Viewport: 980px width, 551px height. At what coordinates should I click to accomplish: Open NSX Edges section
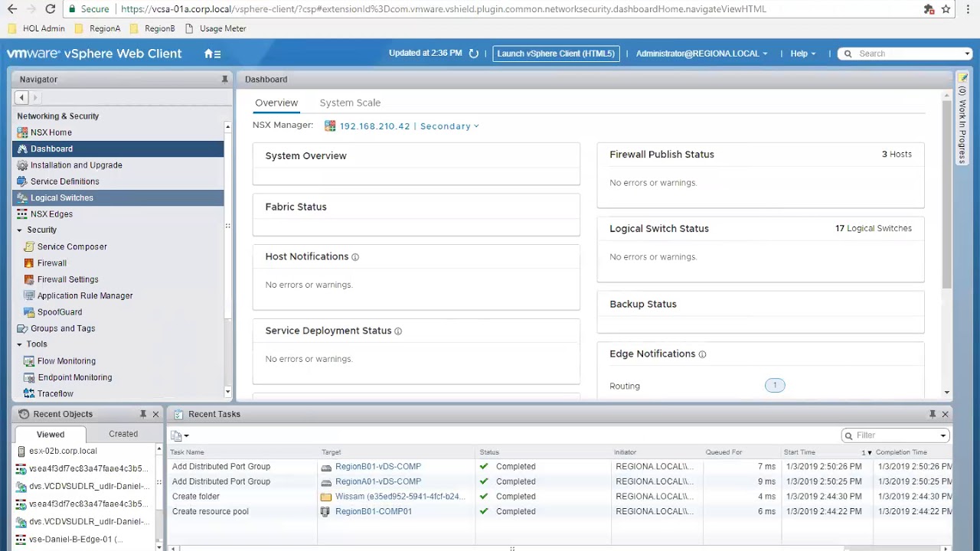[x=51, y=214]
